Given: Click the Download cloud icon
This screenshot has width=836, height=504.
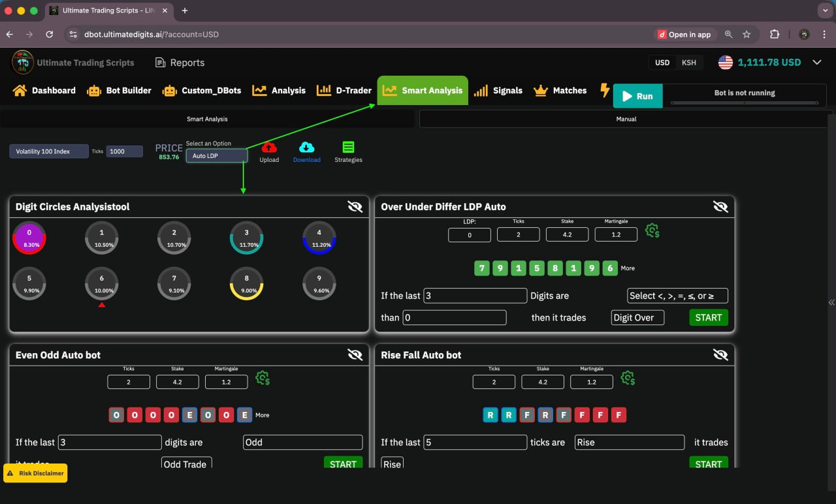Looking at the screenshot, I should (x=306, y=148).
